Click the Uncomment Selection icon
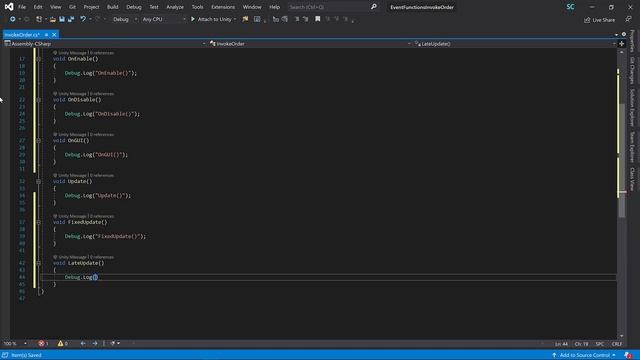This screenshot has height=360, width=640. coord(284,19)
